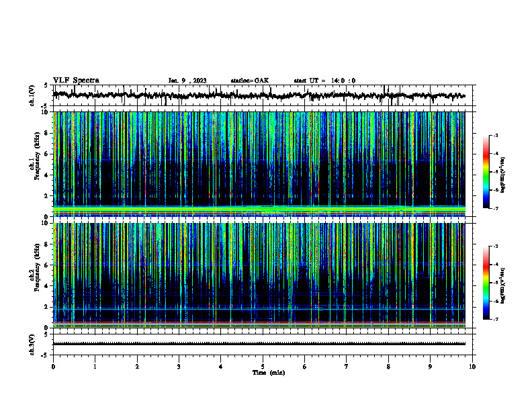Viewport: 532px width, 411px height.
Task: Click the ch.1 voltage waveform trace
Action: [259, 95]
